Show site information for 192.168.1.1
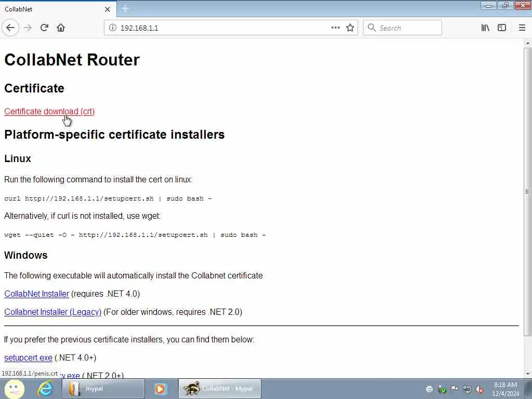Image resolution: width=532 pixels, height=399 pixels. point(112,28)
